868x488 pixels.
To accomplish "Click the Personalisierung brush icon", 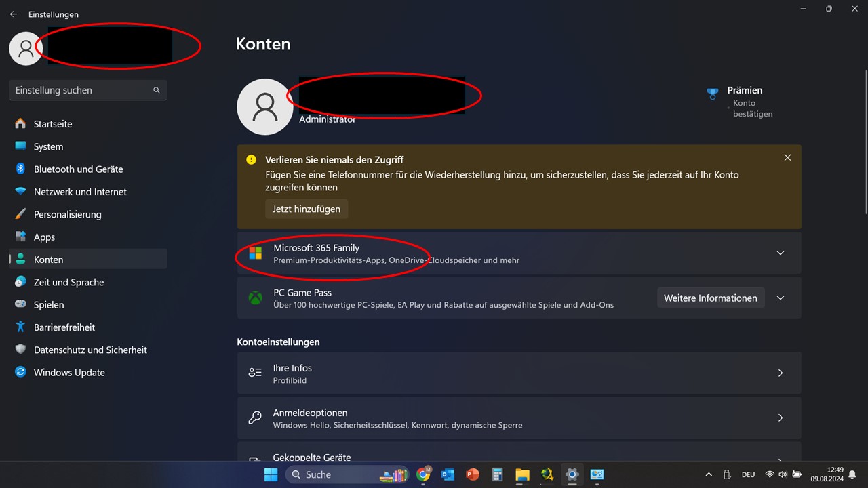I will 20,214.
